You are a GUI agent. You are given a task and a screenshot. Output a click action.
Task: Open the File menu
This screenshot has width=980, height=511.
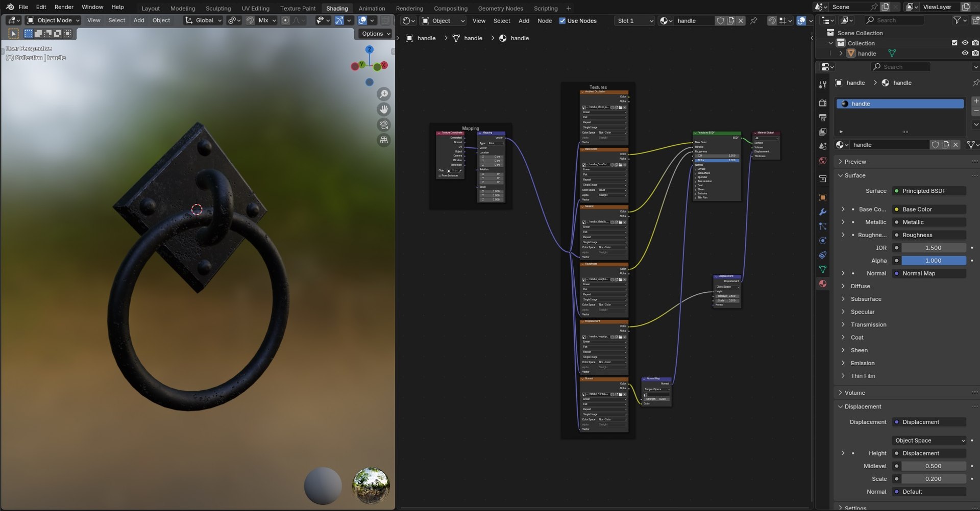tap(23, 7)
